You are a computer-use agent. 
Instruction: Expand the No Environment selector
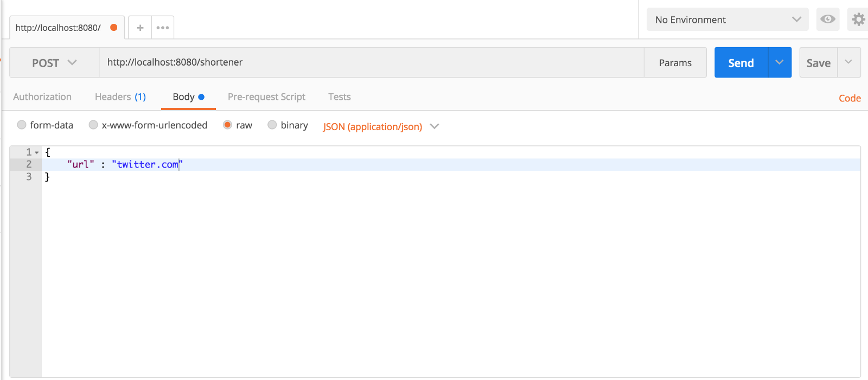pos(727,20)
